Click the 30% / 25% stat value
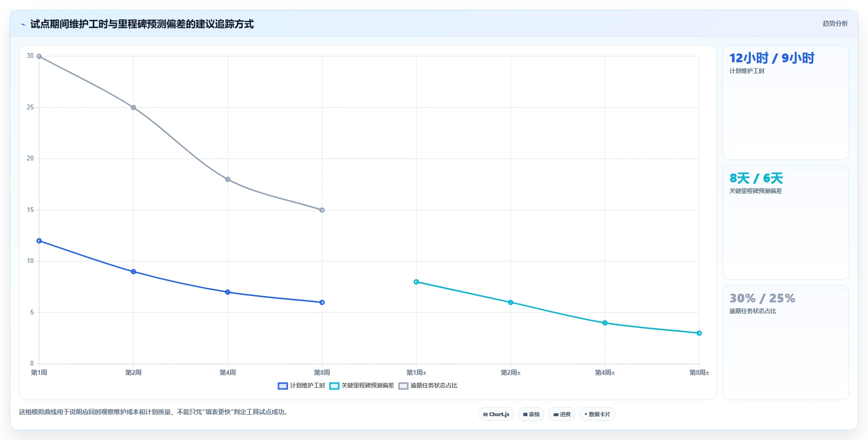The image size is (868, 440). tap(762, 298)
